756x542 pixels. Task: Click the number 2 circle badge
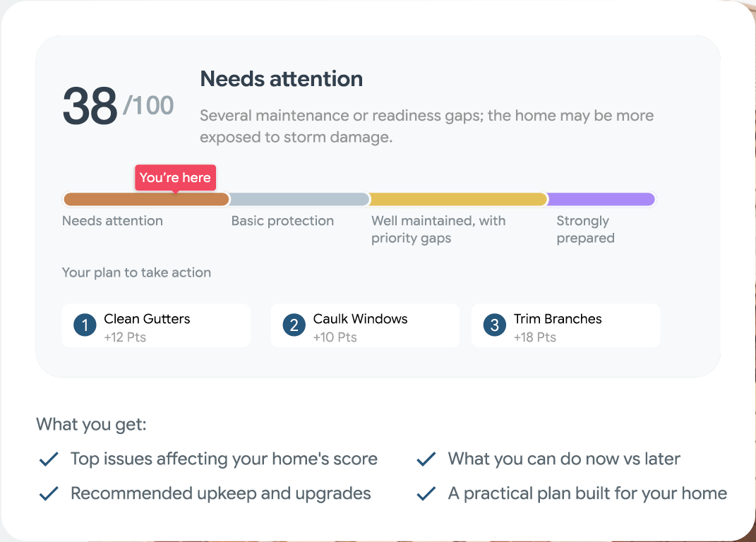[x=294, y=325]
